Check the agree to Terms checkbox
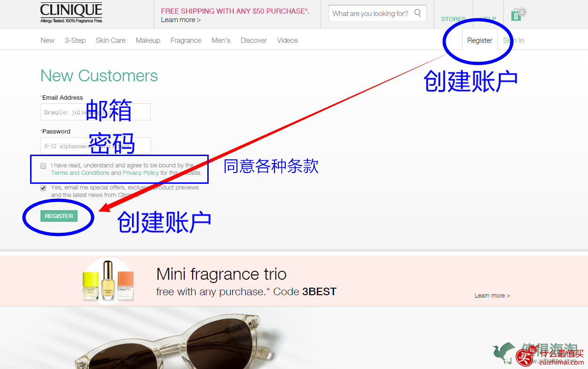Screen dimensions: 588x369 click(x=43, y=166)
